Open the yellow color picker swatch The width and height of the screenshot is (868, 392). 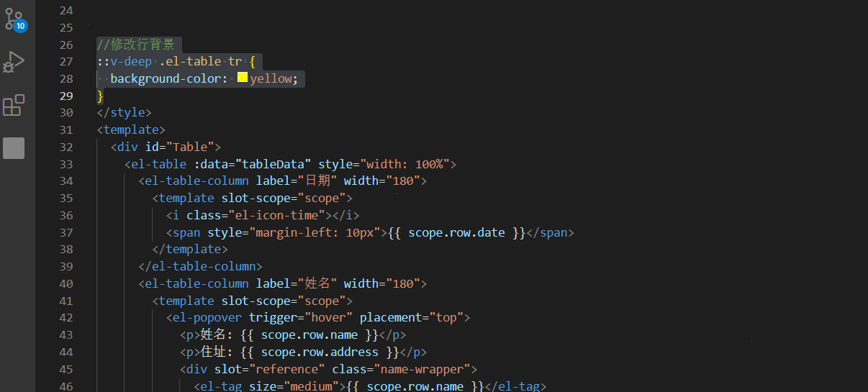[243, 78]
